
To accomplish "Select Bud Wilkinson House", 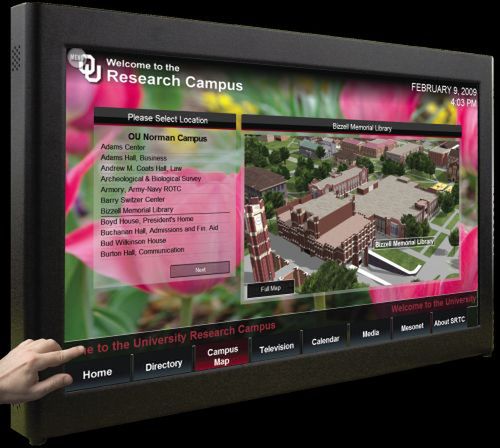I will [x=133, y=242].
